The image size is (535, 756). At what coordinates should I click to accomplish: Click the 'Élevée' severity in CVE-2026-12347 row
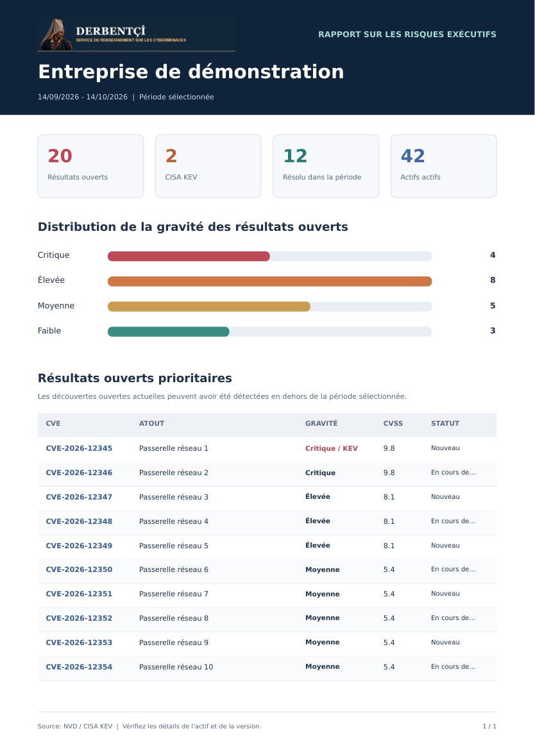coord(318,496)
